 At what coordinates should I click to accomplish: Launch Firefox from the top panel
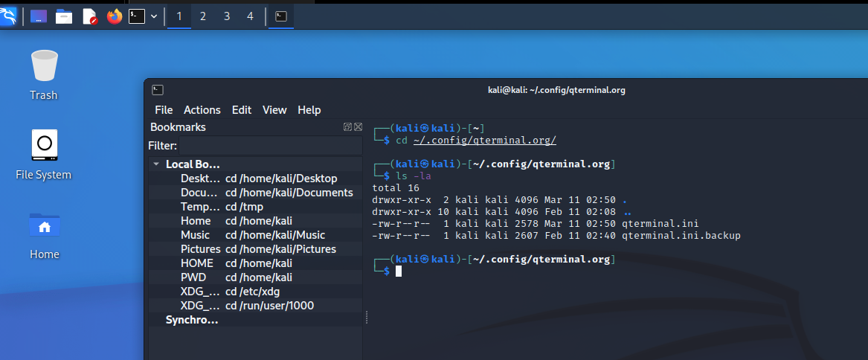click(114, 16)
